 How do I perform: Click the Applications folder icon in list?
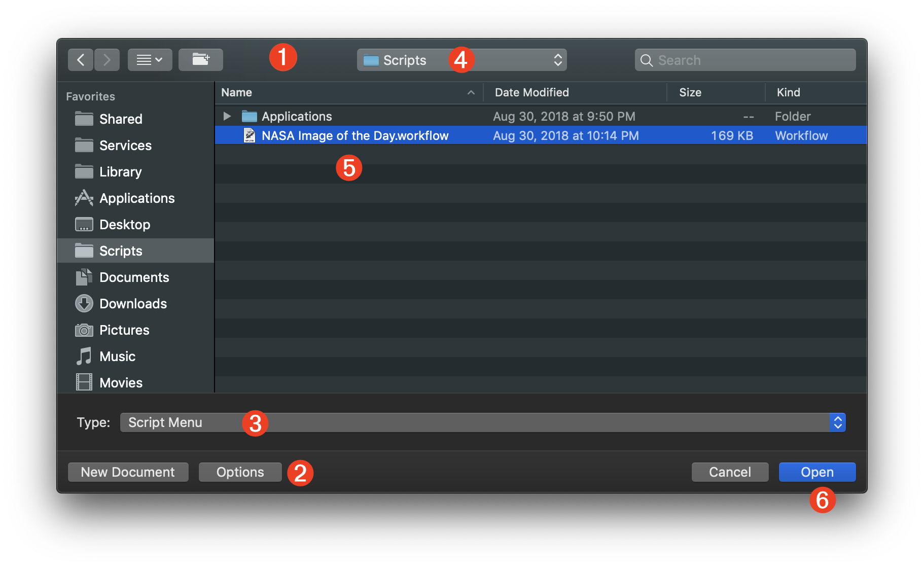250,116
